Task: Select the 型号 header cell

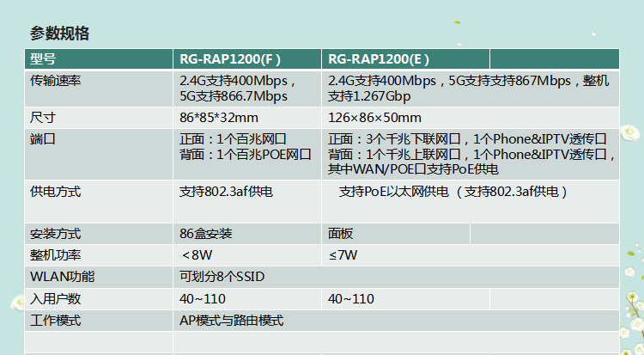Action: (43, 59)
